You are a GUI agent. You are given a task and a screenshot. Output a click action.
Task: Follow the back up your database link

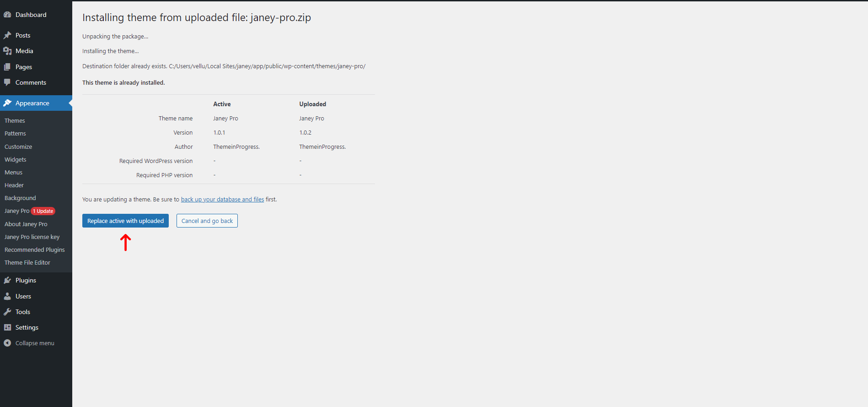[x=222, y=199]
